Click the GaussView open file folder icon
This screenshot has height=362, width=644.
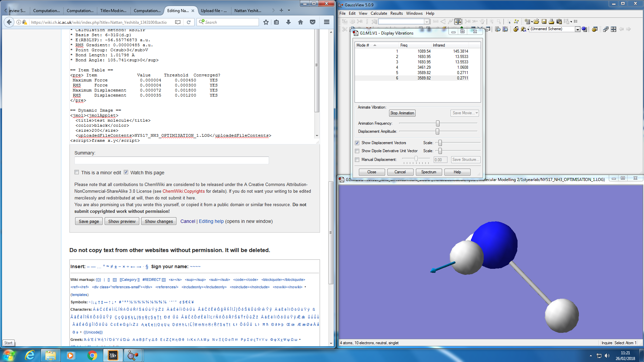tap(536, 21)
